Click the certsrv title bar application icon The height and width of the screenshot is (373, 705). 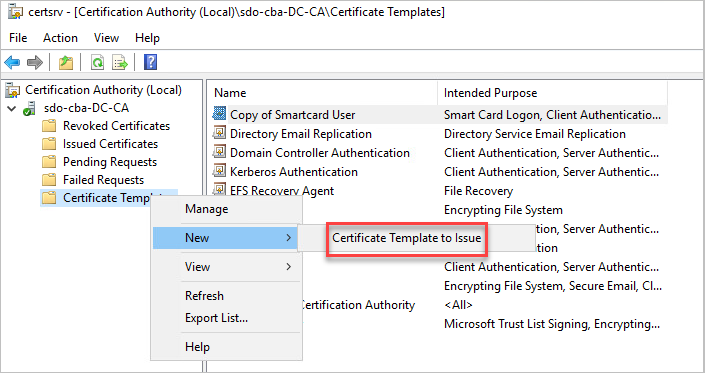click(x=15, y=12)
